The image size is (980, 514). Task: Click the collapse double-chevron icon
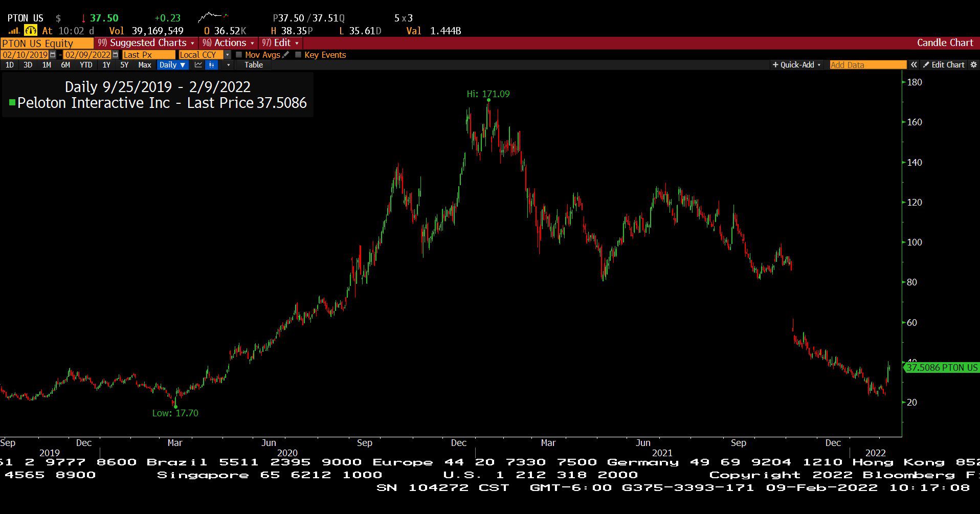[914, 65]
